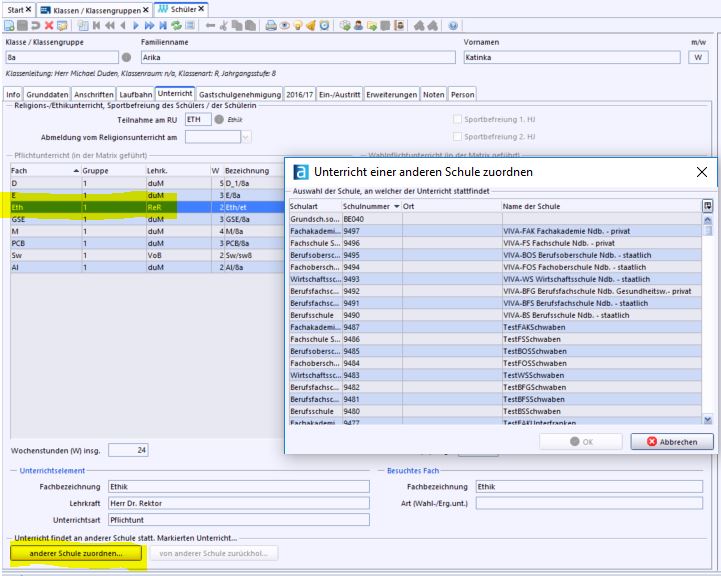Switch to the Ein-/Austritt tab

tap(339, 94)
